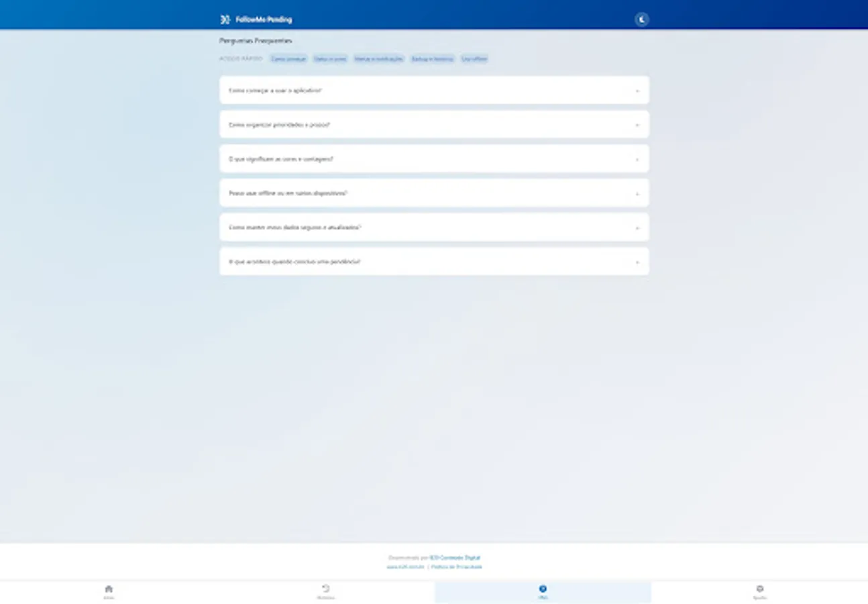868x604 pixels.
Task: Select the 'Como começar' quick access chip
Action: click(x=288, y=59)
